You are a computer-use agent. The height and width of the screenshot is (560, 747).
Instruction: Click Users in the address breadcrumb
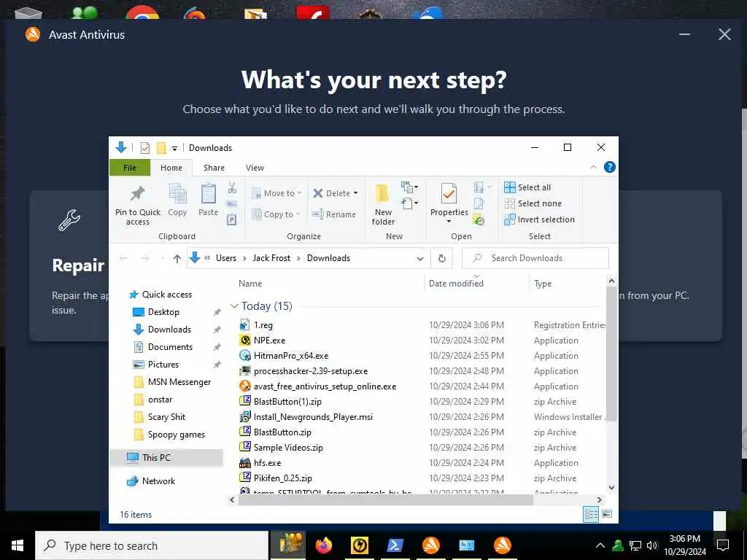(226, 258)
